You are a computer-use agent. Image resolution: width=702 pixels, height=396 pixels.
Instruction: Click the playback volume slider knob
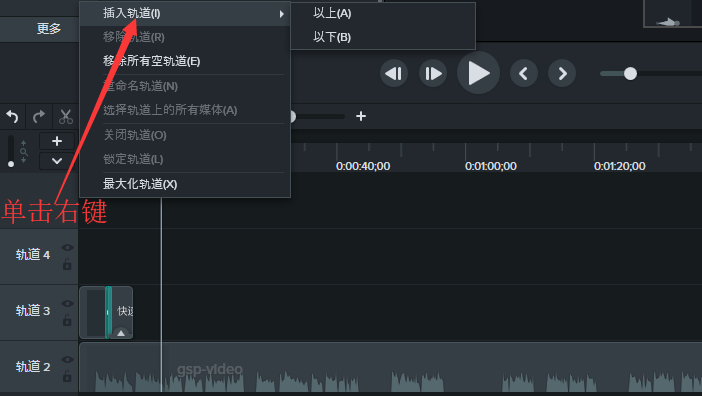pyautogui.click(x=630, y=73)
